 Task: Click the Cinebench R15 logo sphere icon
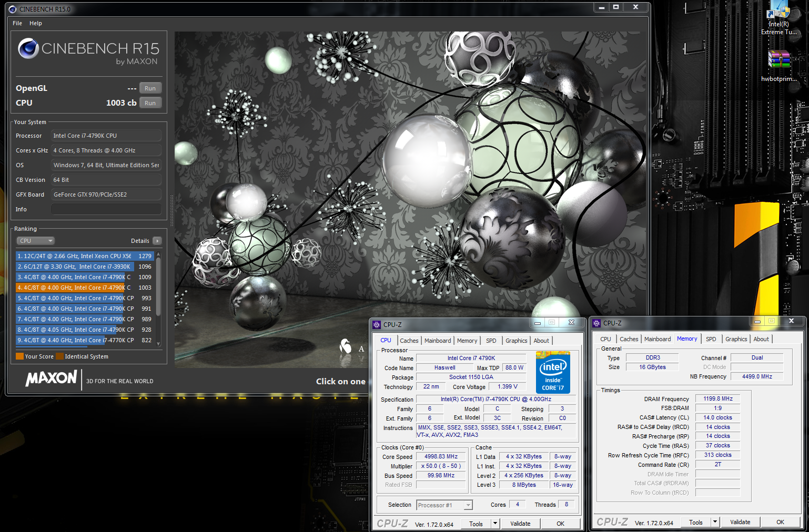(x=28, y=48)
